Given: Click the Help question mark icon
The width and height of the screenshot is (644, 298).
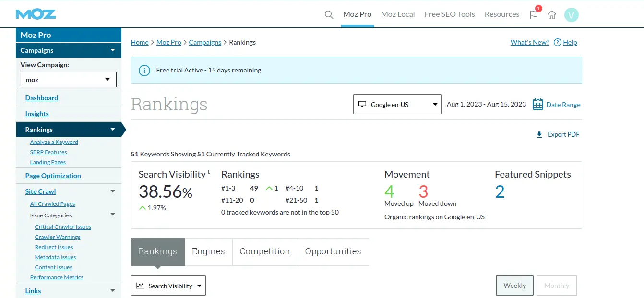Looking at the screenshot, I should [x=558, y=42].
